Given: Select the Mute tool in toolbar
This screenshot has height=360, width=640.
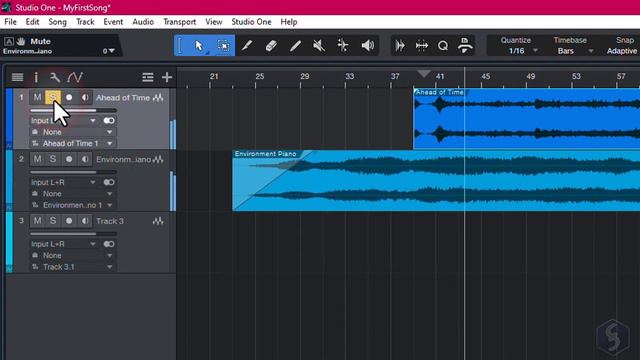Looking at the screenshot, I should click(319, 45).
